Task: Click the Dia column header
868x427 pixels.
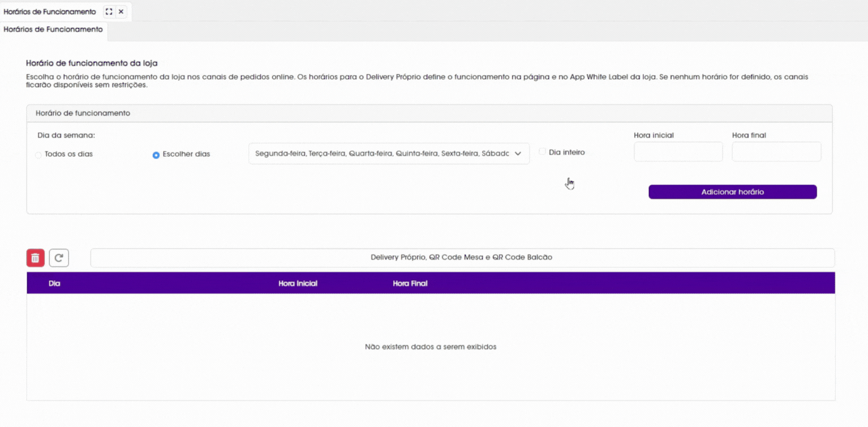Action: (54, 283)
